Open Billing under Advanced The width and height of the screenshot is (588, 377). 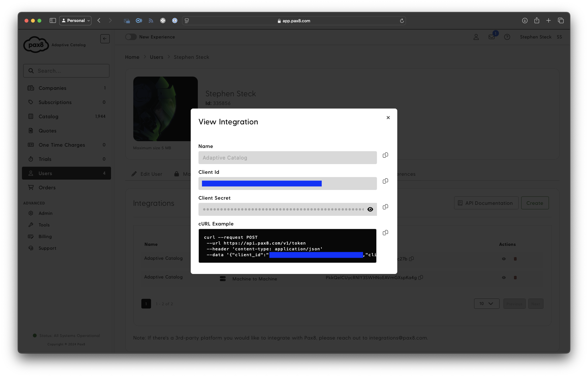[x=45, y=236]
